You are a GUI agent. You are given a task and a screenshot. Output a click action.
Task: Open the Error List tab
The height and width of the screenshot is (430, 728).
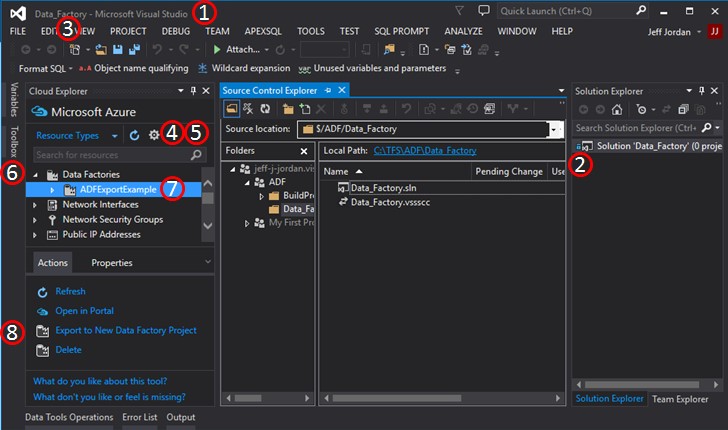point(140,417)
